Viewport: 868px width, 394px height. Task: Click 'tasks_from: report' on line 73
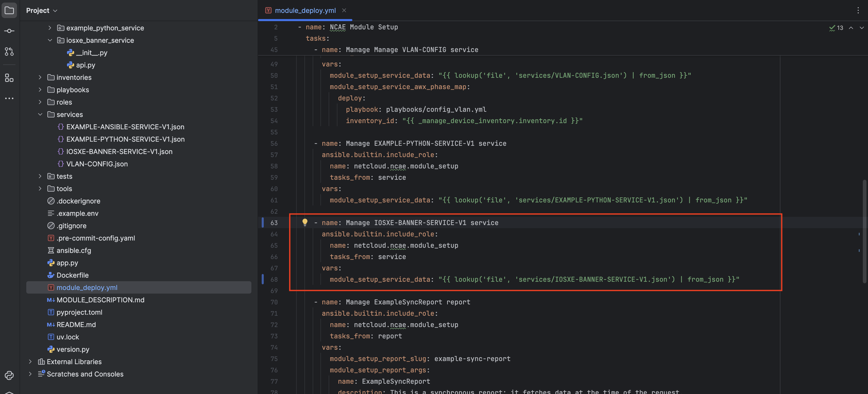coord(366,336)
